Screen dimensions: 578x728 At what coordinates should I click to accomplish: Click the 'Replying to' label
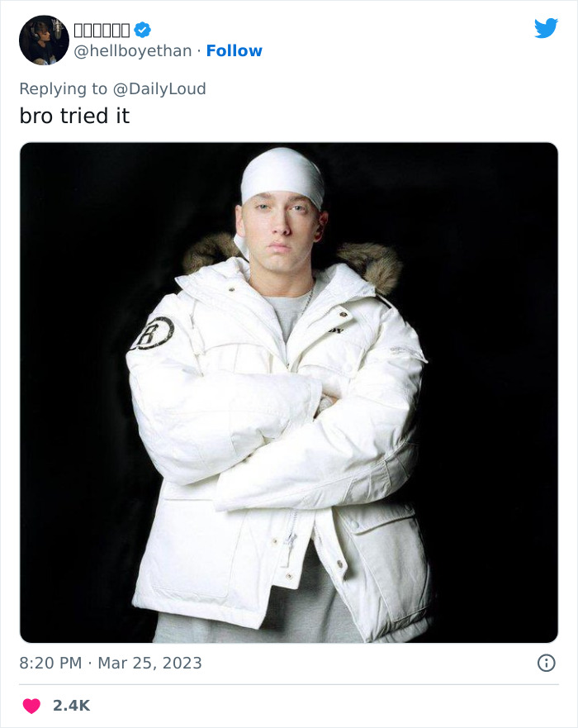(x=63, y=88)
